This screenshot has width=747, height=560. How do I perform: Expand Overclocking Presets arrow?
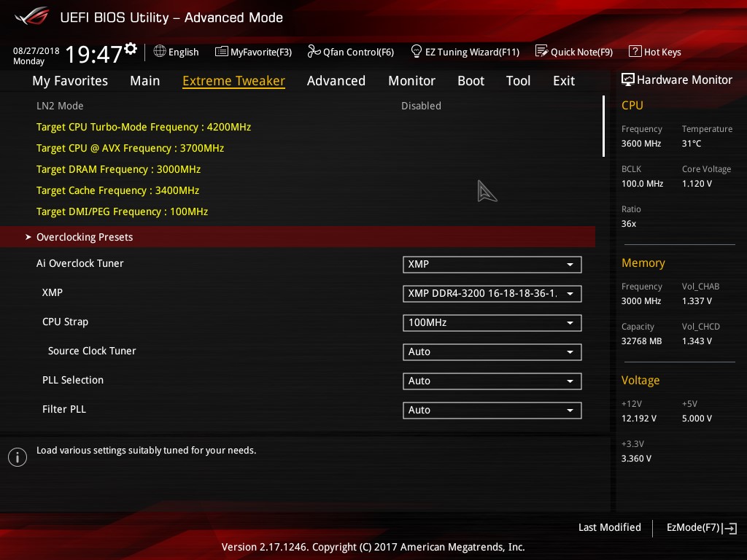pyautogui.click(x=28, y=237)
